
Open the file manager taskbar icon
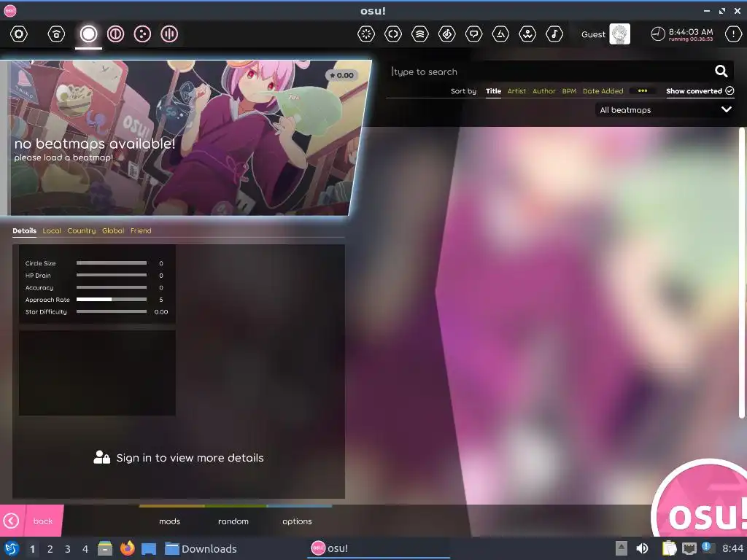(x=105, y=548)
